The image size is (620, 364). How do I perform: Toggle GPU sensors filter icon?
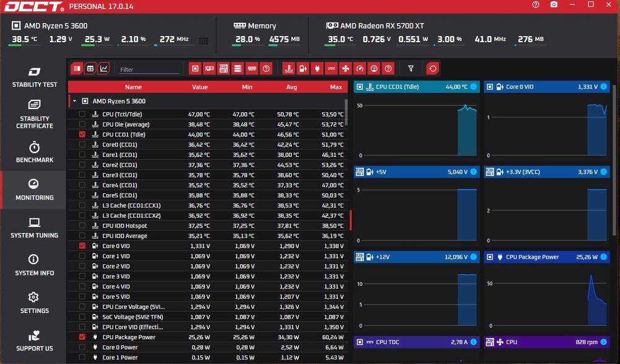point(210,68)
